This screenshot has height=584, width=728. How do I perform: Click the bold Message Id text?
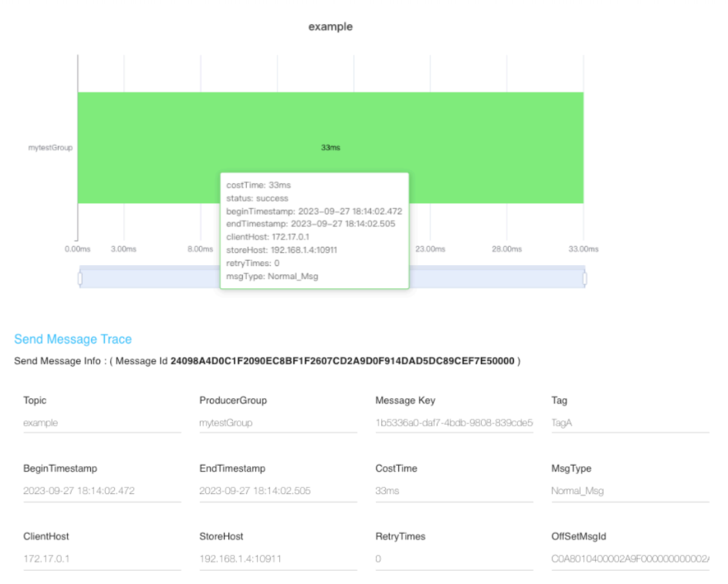342,362
